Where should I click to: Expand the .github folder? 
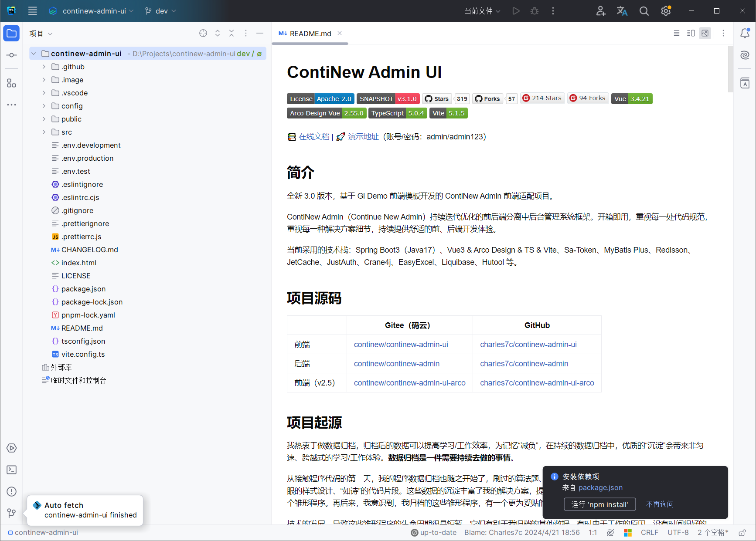pyautogui.click(x=44, y=67)
